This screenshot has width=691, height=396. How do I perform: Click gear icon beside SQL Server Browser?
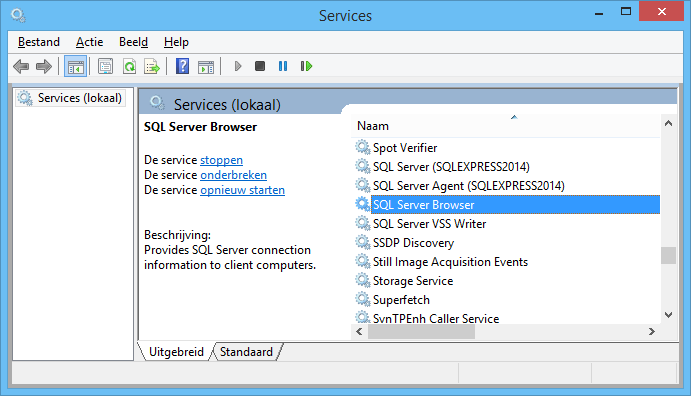pyautogui.click(x=363, y=204)
